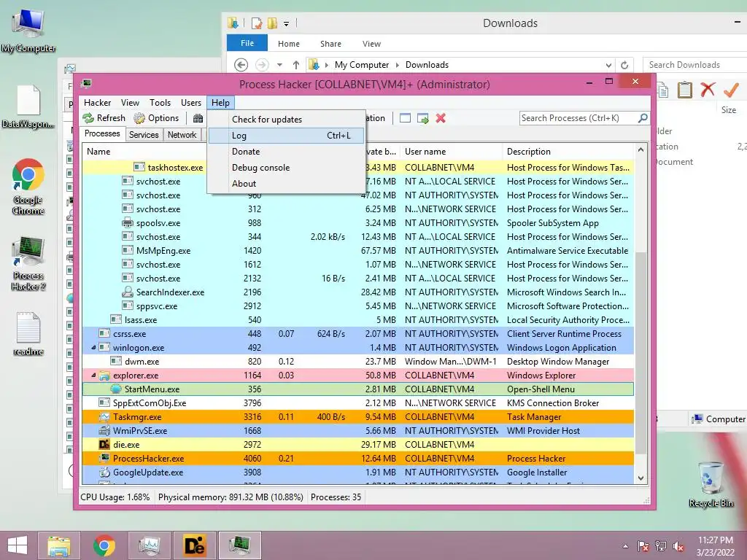
Task: Click the Taskmgr.exe icon in list
Action: point(104,416)
